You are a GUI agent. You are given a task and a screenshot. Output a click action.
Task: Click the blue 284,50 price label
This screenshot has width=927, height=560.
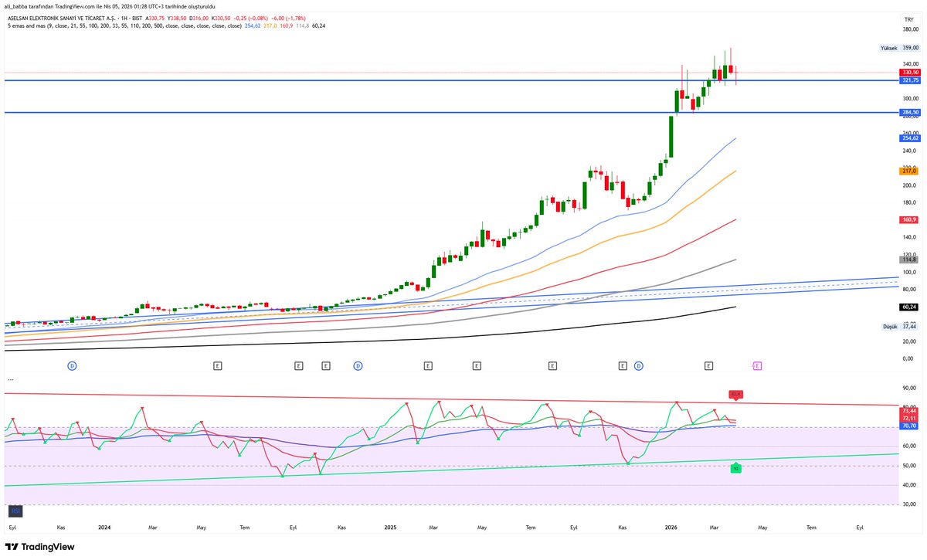pyautogui.click(x=909, y=113)
